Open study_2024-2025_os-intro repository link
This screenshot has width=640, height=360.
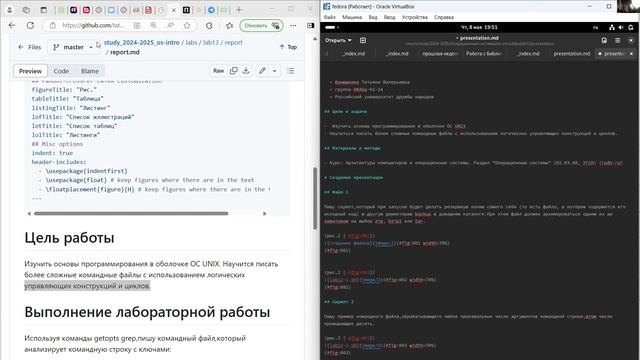coord(142,42)
